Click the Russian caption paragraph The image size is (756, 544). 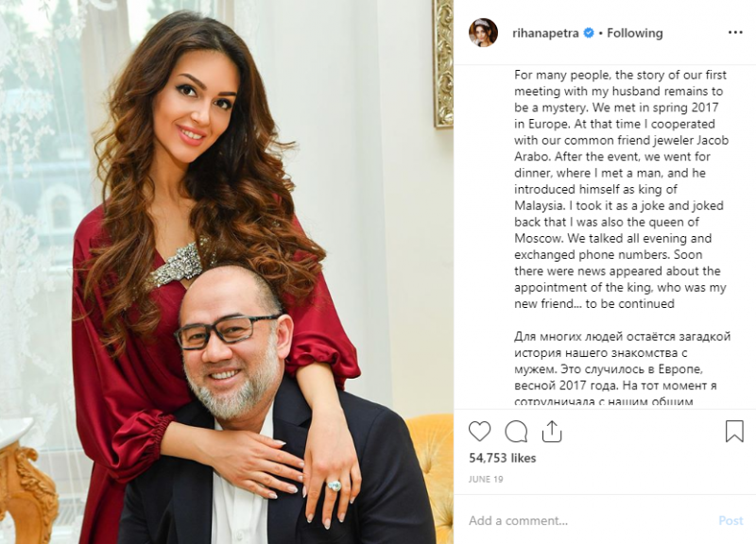click(x=622, y=368)
